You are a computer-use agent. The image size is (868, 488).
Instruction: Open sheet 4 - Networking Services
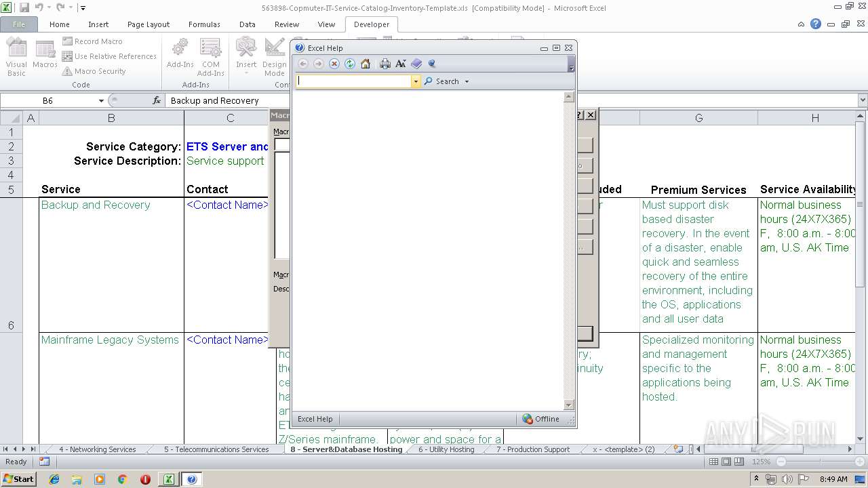coord(98,449)
